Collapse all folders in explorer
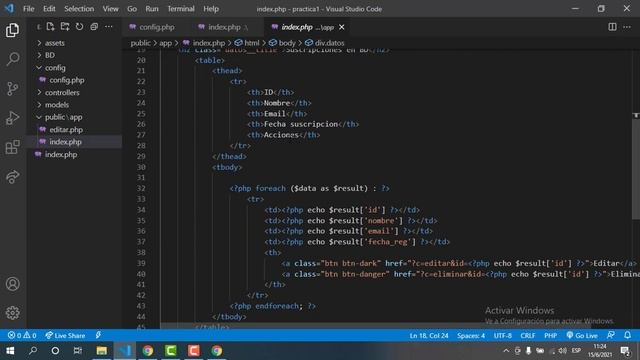Screen dimensions: 640x360 point(94,27)
